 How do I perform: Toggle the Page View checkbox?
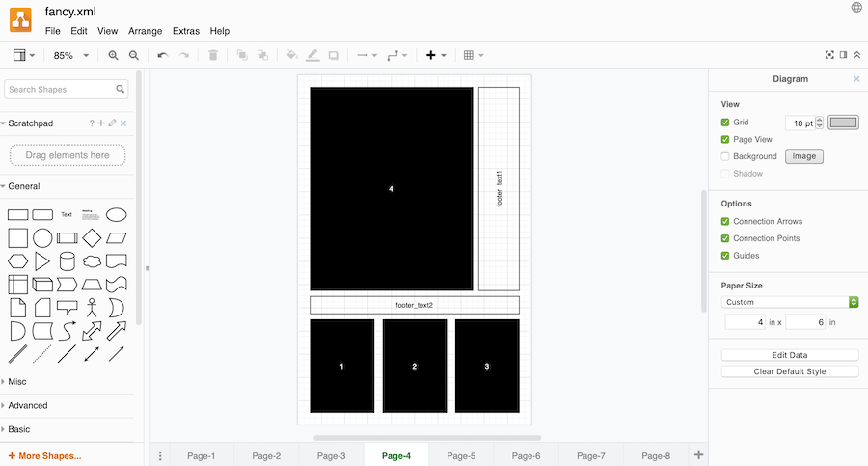(725, 140)
